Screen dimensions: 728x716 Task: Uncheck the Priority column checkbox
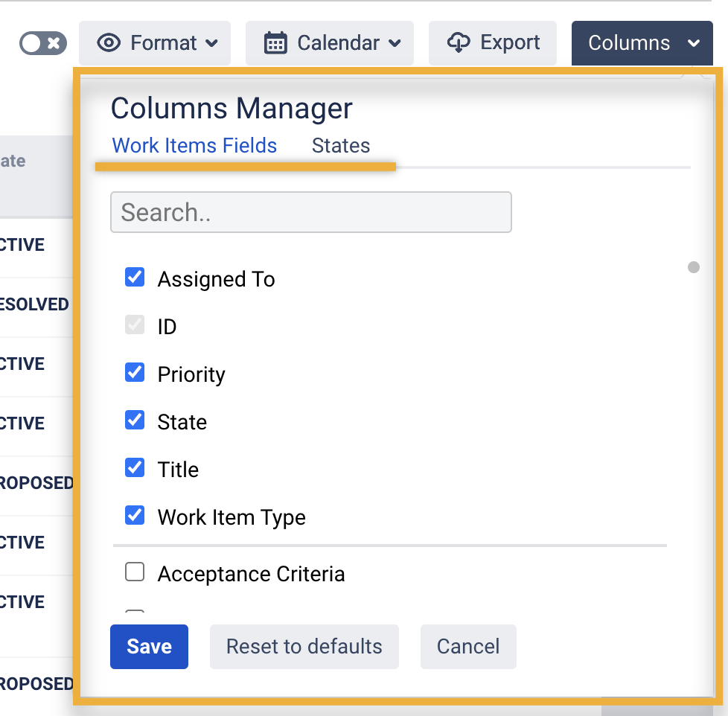(x=135, y=373)
